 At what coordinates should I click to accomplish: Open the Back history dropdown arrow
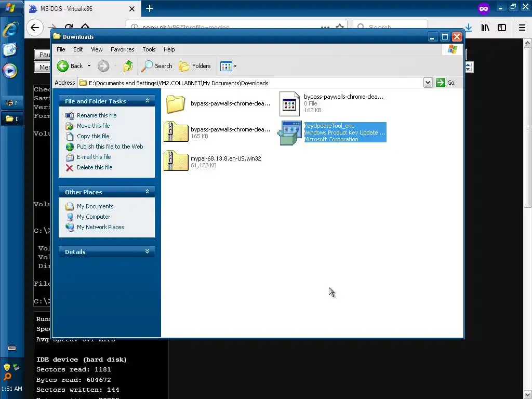click(x=89, y=66)
